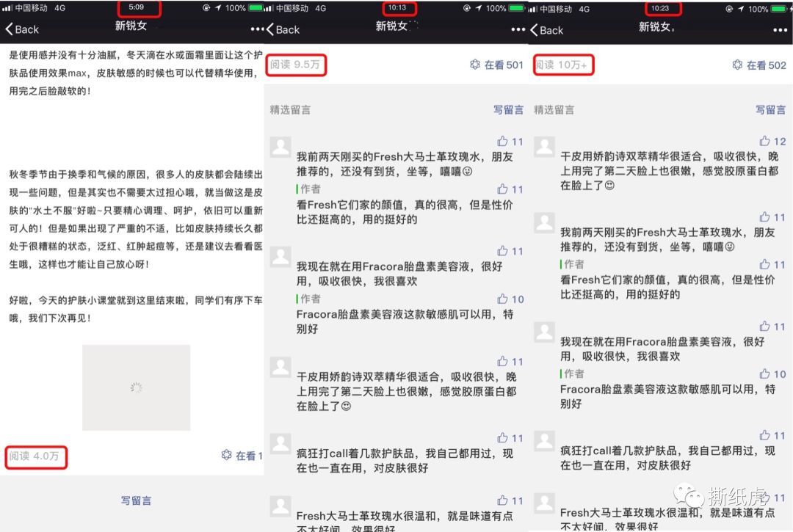Open the avatar beside Fresh大马士革玫瑰水很温和 in the 10:23 screen
793x532 pixels.
click(544, 503)
